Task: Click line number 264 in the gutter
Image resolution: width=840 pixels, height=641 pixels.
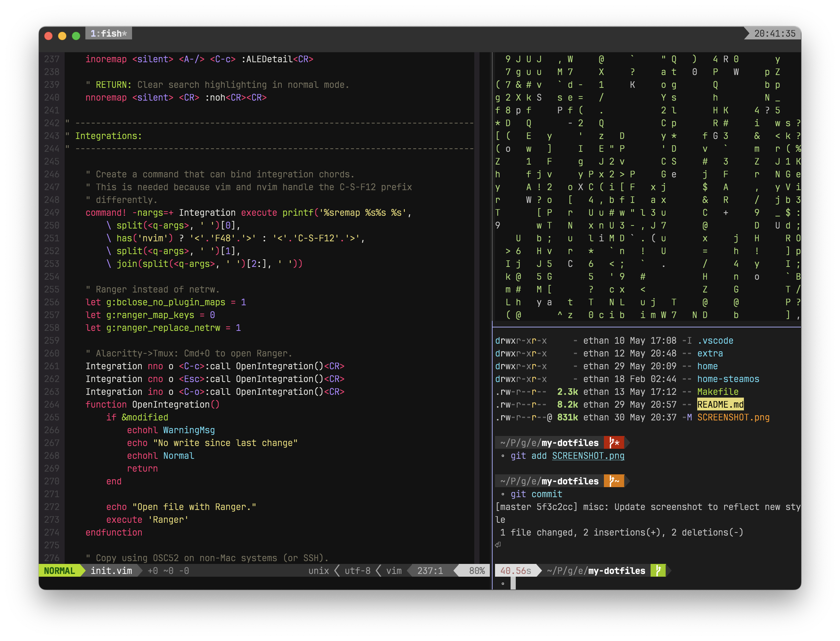Action: point(52,405)
